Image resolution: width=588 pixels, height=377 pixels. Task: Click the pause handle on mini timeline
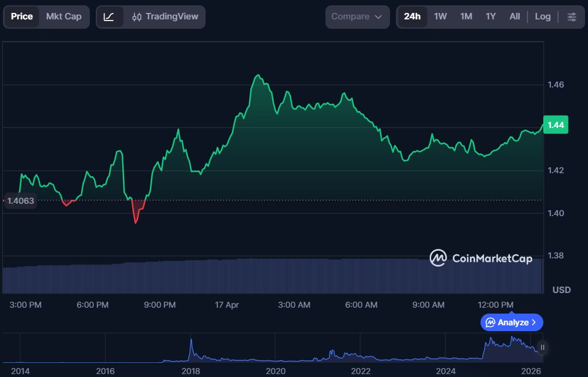point(543,348)
